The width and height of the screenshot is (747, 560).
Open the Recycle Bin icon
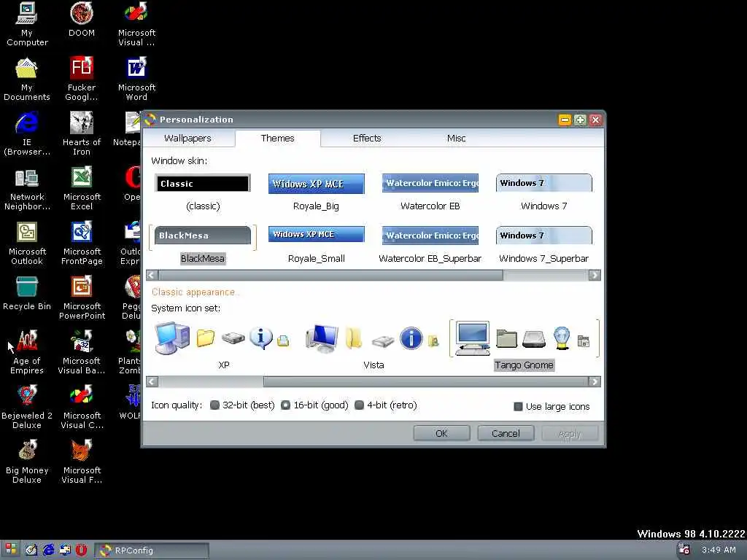tap(27, 293)
